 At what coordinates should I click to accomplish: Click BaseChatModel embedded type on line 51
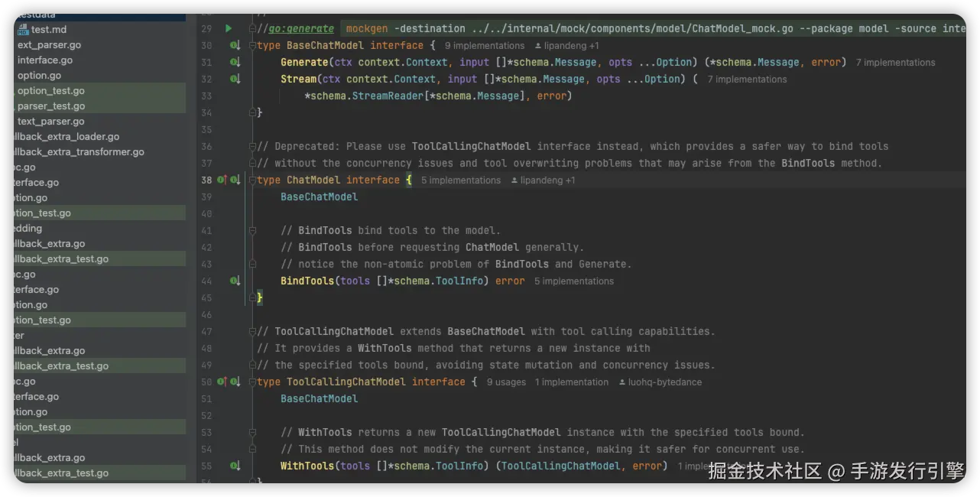coord(319,399)
